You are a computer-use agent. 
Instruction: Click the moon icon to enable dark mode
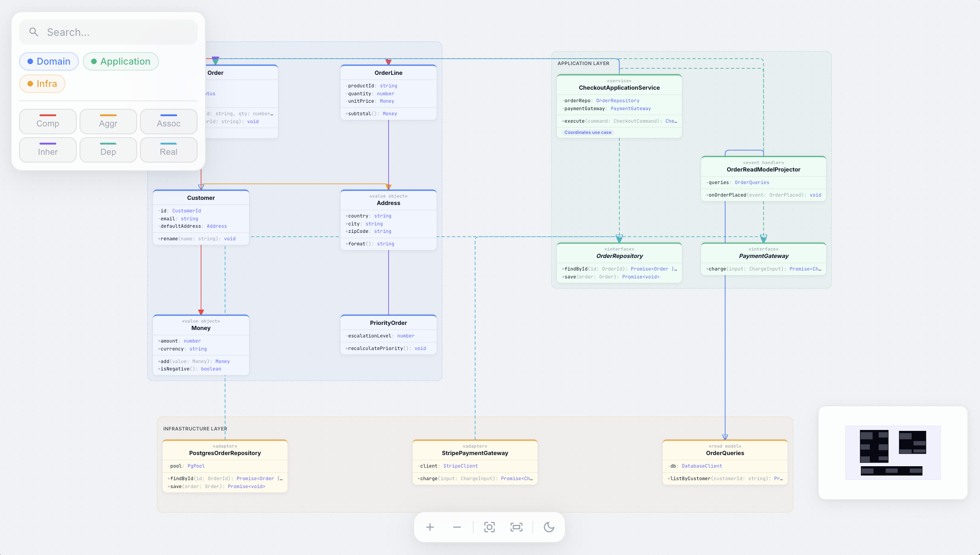click(x=550, y=527)
